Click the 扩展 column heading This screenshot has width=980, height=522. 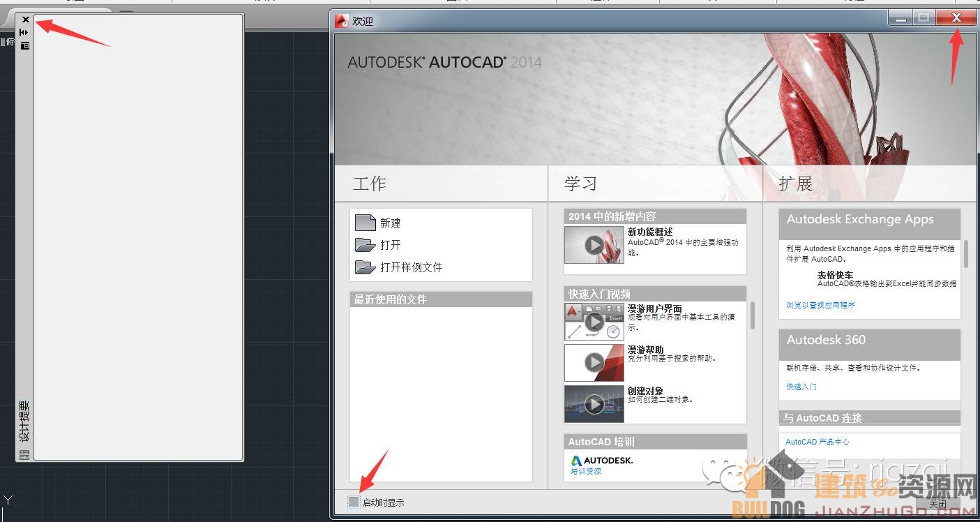pos(796,184)
